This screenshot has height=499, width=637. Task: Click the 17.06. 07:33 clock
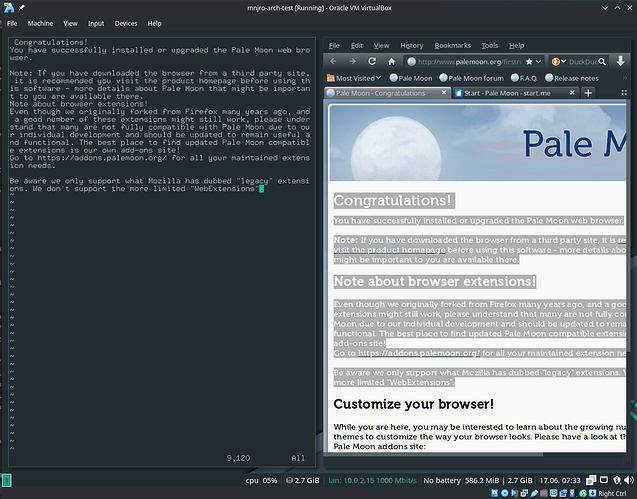click(x=560, y=480)
